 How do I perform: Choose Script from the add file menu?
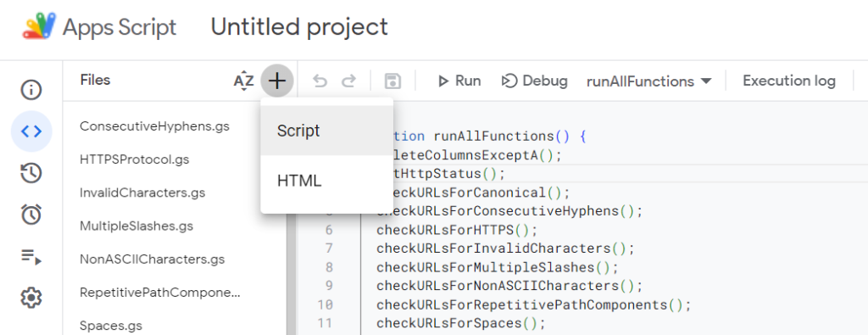326,131
